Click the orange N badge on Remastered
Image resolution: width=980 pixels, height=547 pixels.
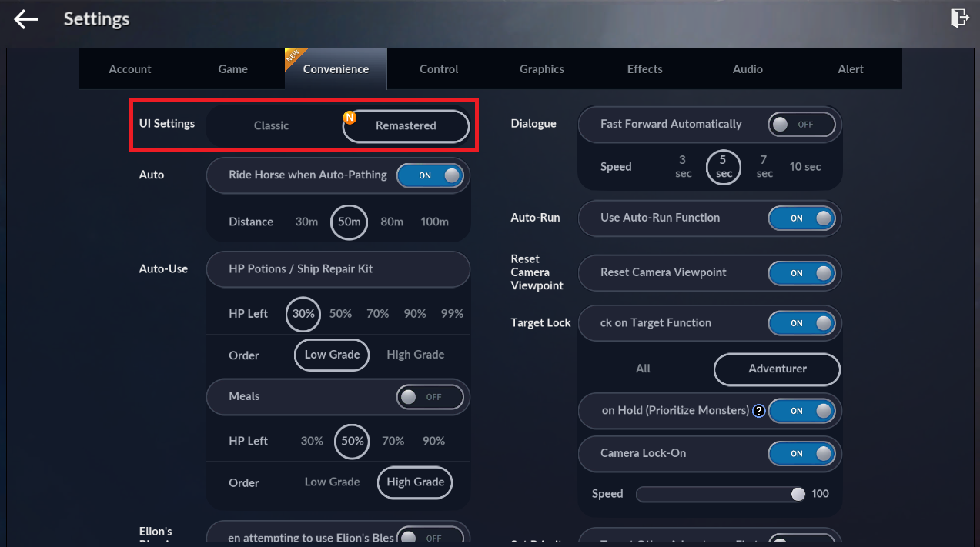350,118
